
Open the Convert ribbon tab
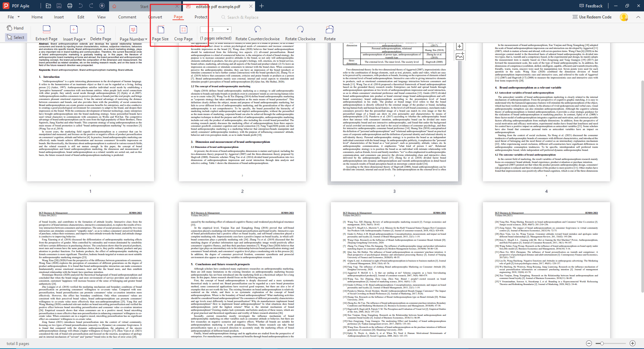click(155, 17)
